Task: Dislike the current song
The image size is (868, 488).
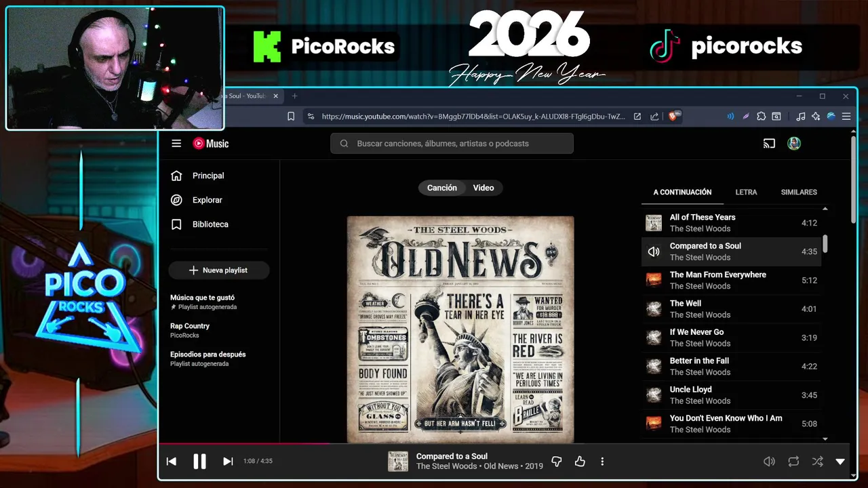Action: pos(557,462)
